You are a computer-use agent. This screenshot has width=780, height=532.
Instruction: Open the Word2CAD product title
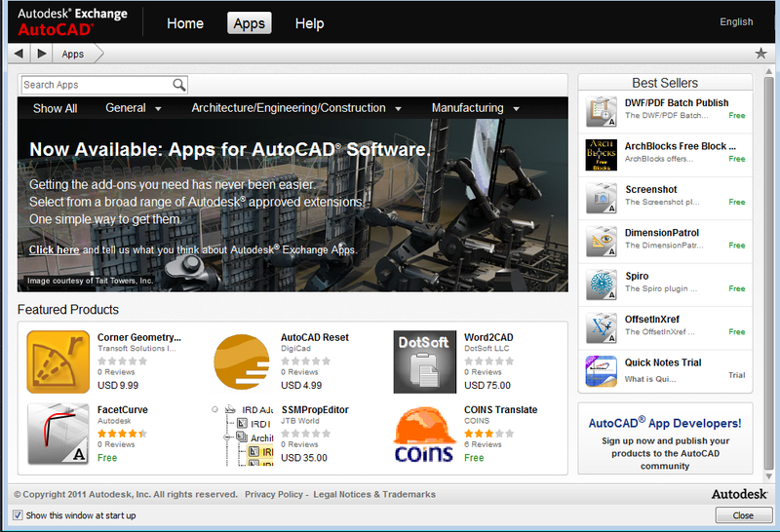(488, 337)
